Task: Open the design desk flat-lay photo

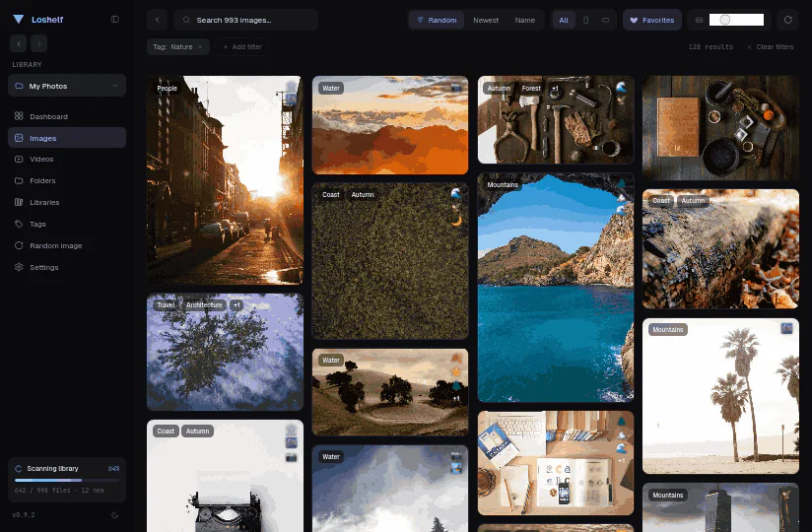Action: [x=556, y=463]
